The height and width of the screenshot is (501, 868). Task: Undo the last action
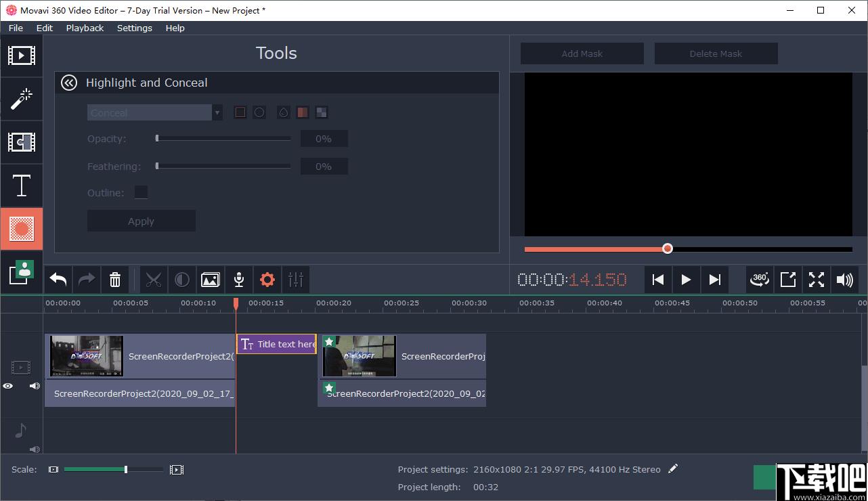(58, 280)
